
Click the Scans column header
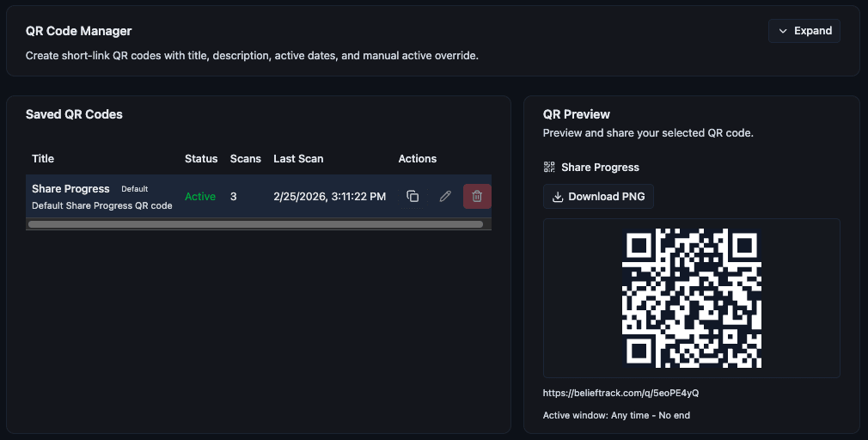[x=245, y=159]
